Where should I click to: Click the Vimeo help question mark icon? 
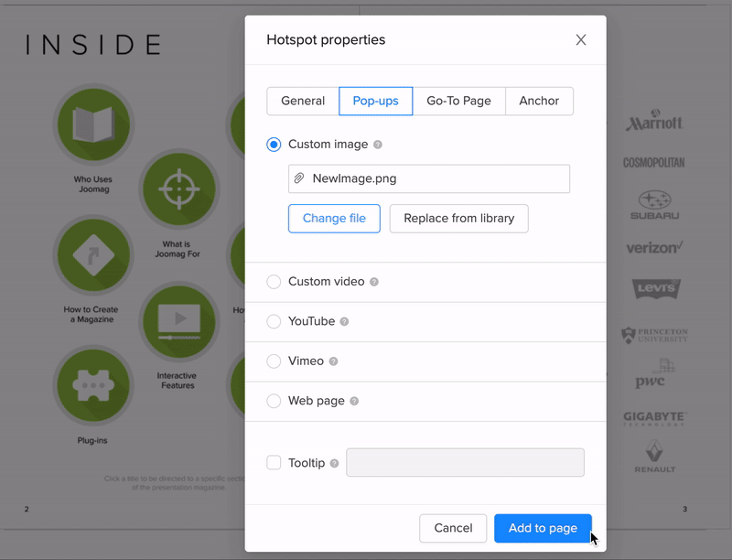pyautogui.click(x=333, y=361)
